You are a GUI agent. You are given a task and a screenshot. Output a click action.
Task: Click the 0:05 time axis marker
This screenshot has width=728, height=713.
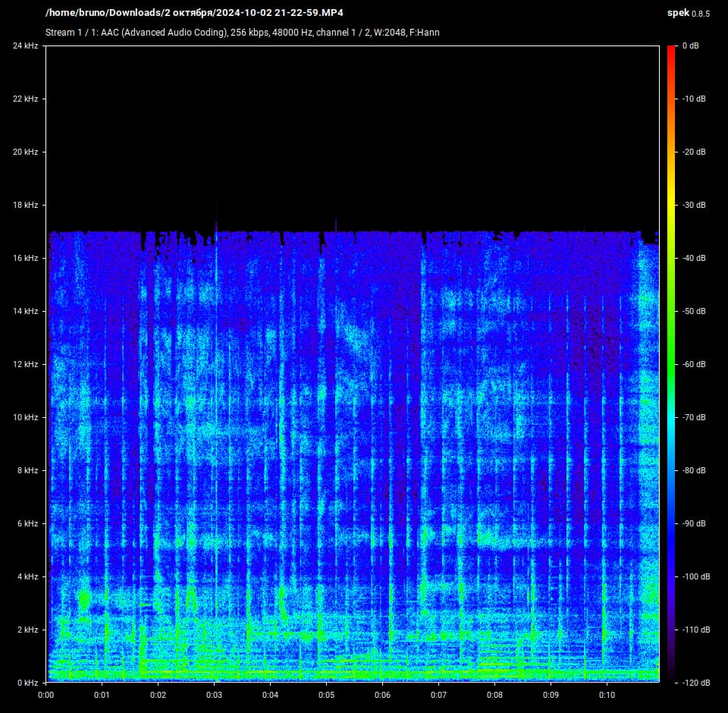pyautogui.click(x=326, y=694)
